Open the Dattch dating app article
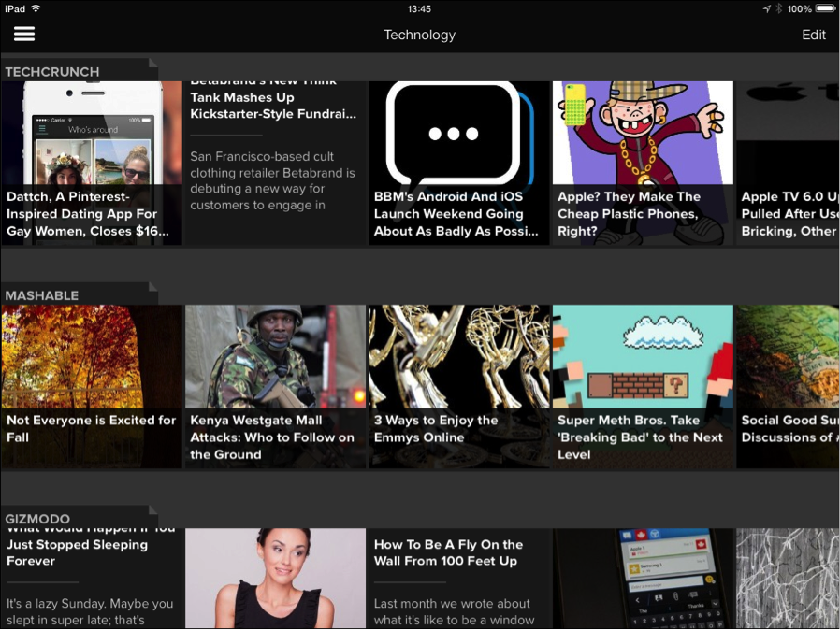 coord(92,164)
